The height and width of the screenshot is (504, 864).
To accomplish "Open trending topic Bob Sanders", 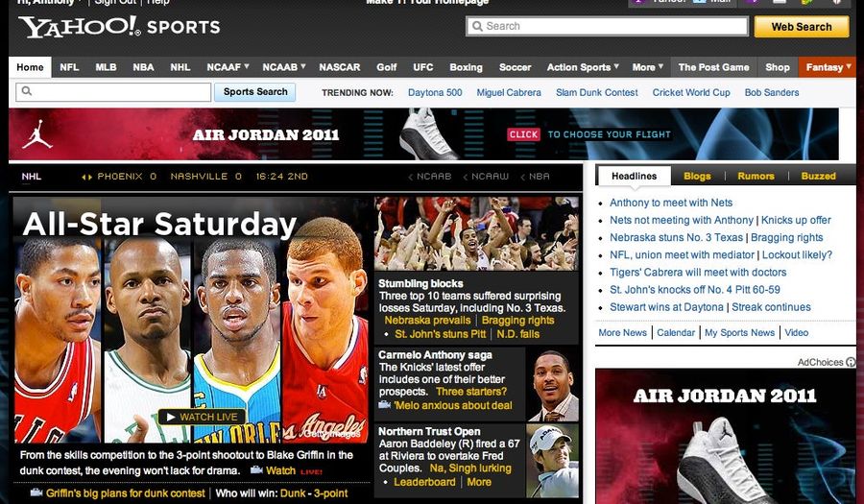I will pos(772,92).
